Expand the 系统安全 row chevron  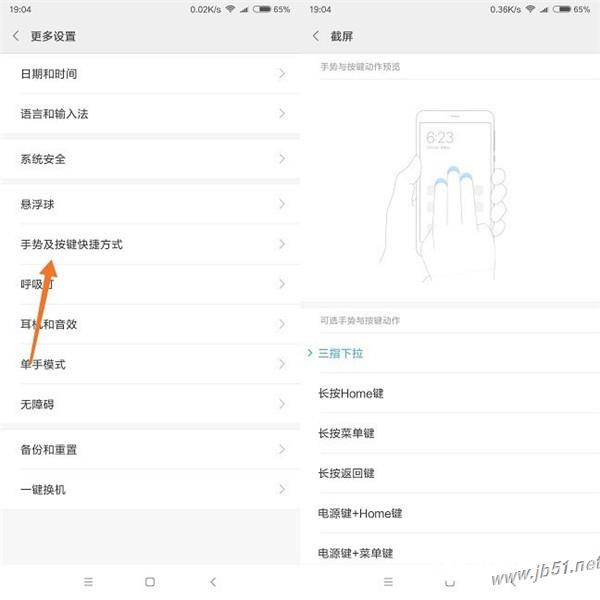[x=282, y=159]
